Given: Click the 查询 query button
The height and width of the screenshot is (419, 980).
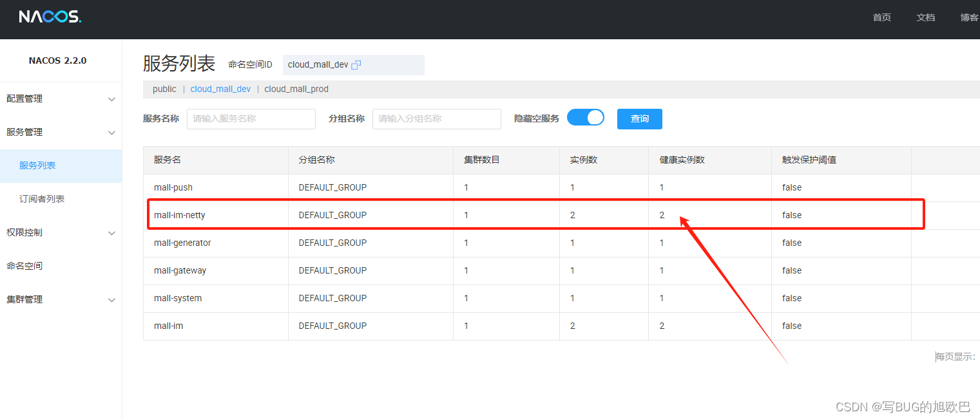Looking at the screenshot, I should point(639,118).
